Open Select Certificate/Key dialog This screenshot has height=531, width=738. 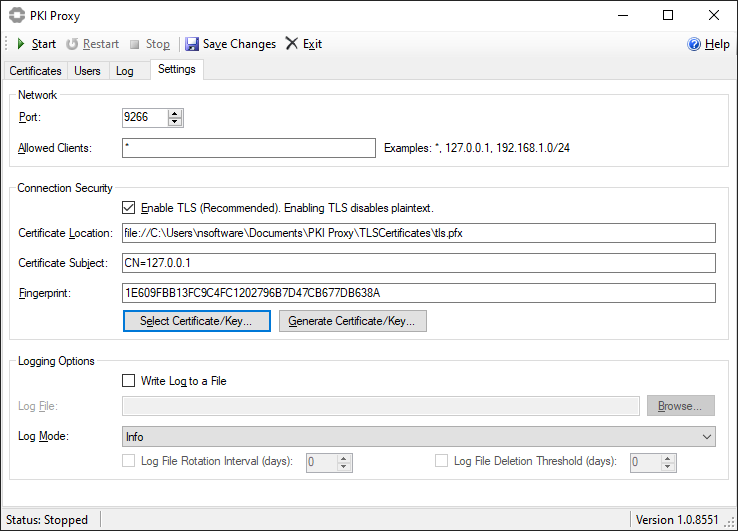click(197, 321)
